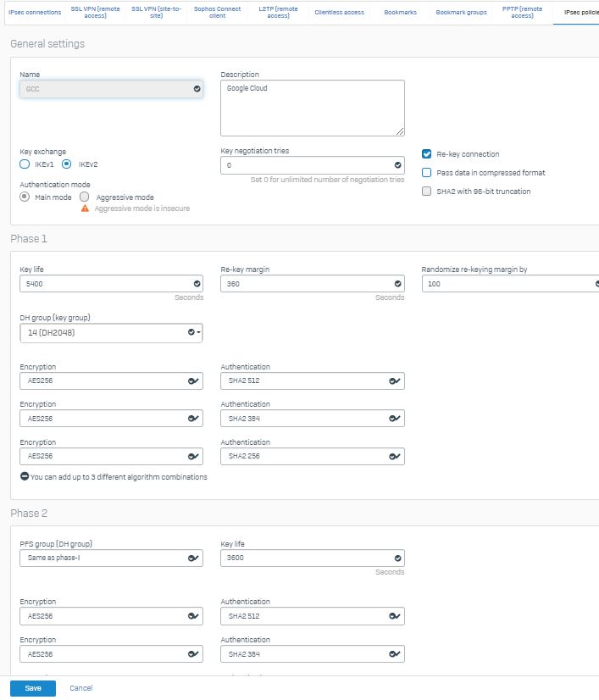The height and width of the screenshot is (700, 599).
Task: Click the aggressive mode warning triangle icon
Action: tap(85, 208)
